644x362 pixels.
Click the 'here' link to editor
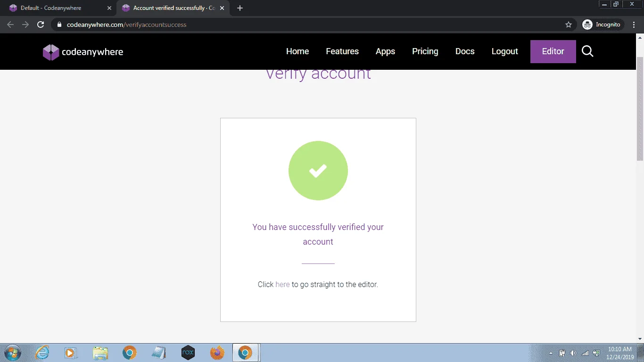point(282,284)
